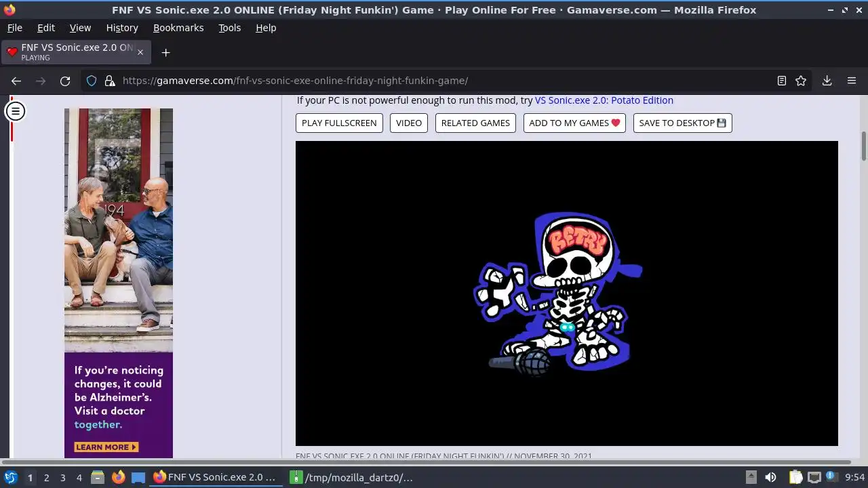This screenshot has height=488, width=868.
Task: Click the page vertical scrollbar thumb
Action: coord(864,146)
